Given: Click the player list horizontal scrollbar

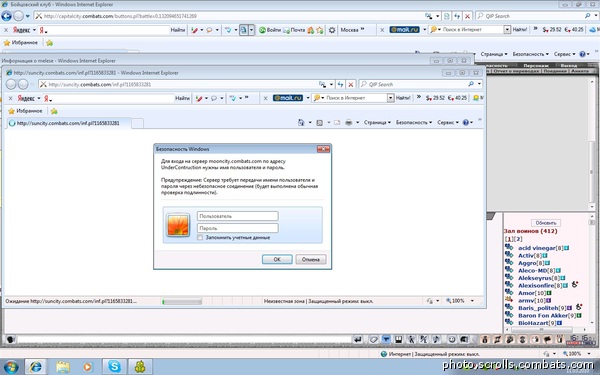Looking at the screenshot, I should tap(545, 329).
